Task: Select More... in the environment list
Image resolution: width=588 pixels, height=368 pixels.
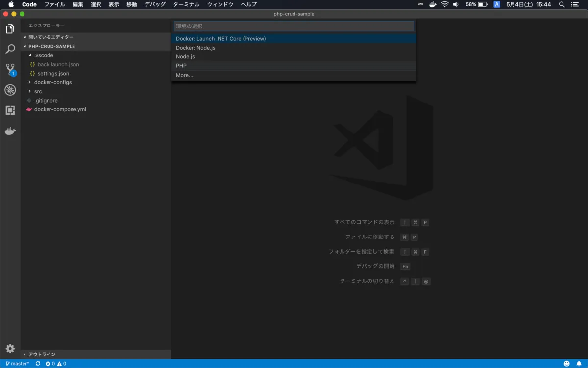Action: point(294,75)
